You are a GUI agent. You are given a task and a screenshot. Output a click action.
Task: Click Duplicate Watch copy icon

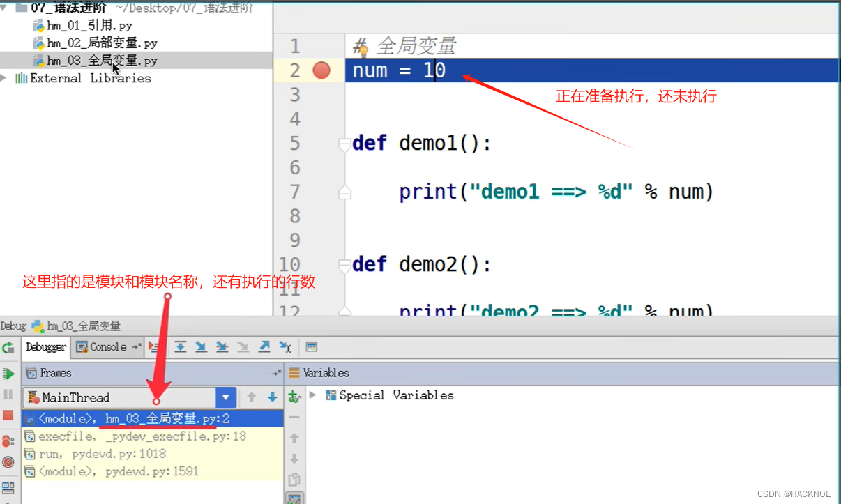click(x=294, y=480)
